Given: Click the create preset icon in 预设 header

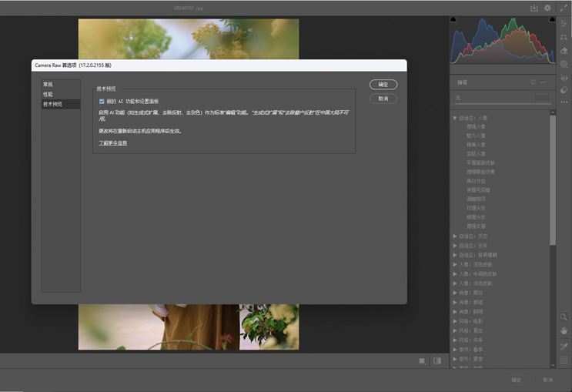Looking at the screenshot, I should point(533,82).
